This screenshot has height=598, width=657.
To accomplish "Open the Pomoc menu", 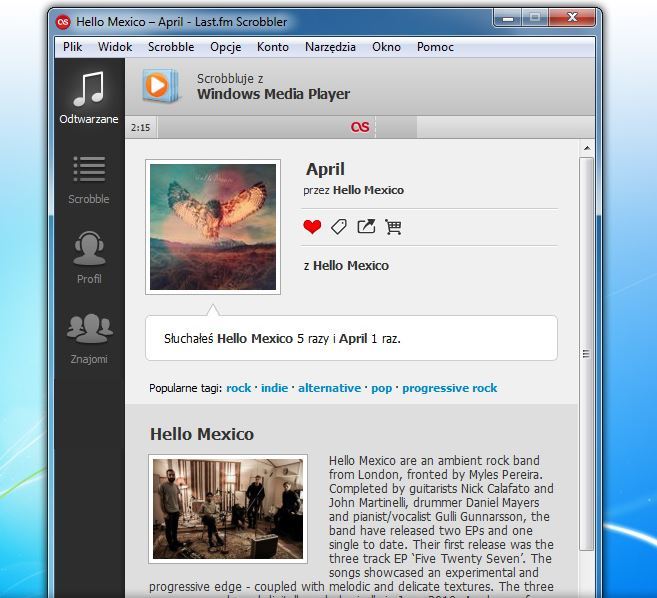I will 435,47.
